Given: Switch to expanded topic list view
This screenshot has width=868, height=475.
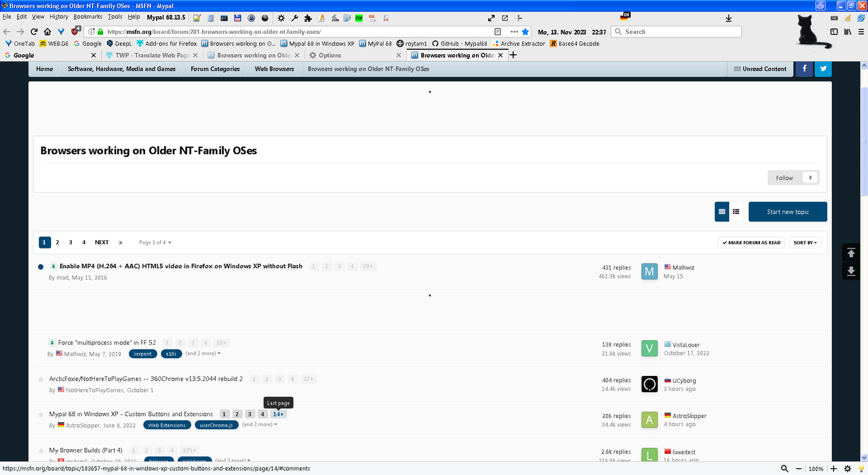Looking at the screenshot, I should tap(736, 212).
